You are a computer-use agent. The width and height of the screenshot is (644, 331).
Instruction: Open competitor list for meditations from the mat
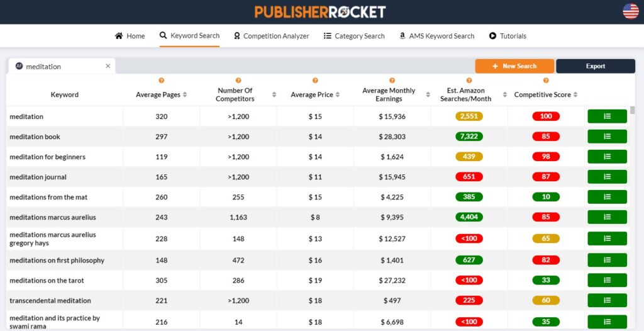(x=607, y=197)
